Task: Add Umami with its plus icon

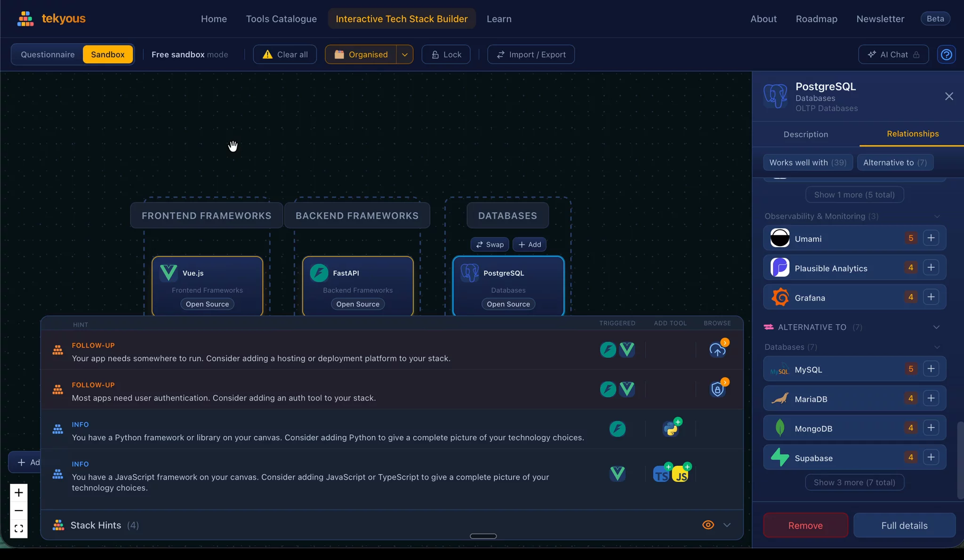Action: (931, 238)
